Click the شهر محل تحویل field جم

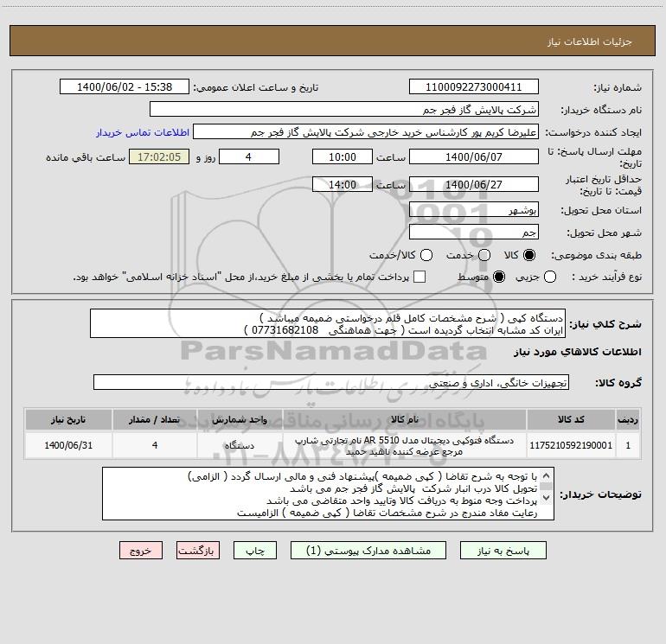(474, 232)
